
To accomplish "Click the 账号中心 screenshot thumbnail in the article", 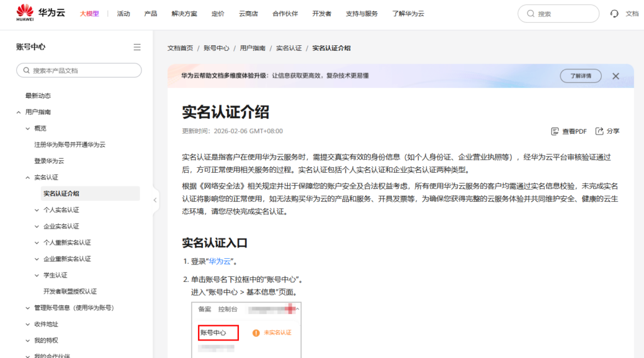I will (x=246, y=330).
